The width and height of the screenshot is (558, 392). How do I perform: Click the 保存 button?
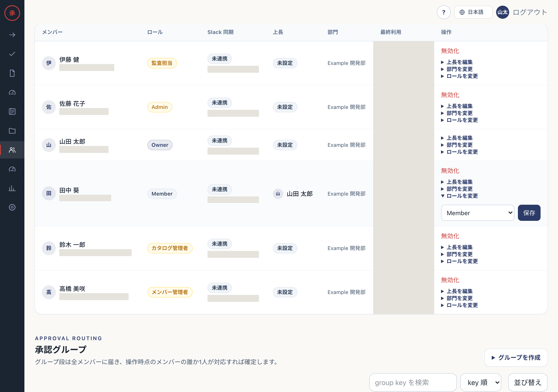[529, 213]
